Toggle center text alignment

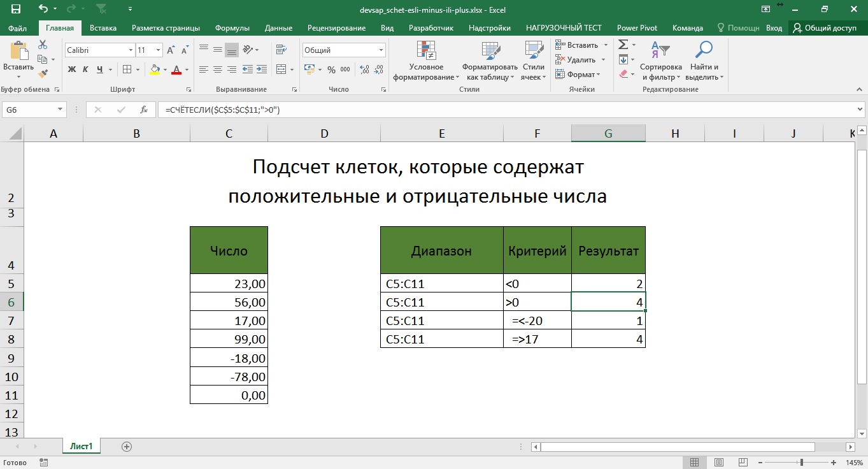coord(218,69)
